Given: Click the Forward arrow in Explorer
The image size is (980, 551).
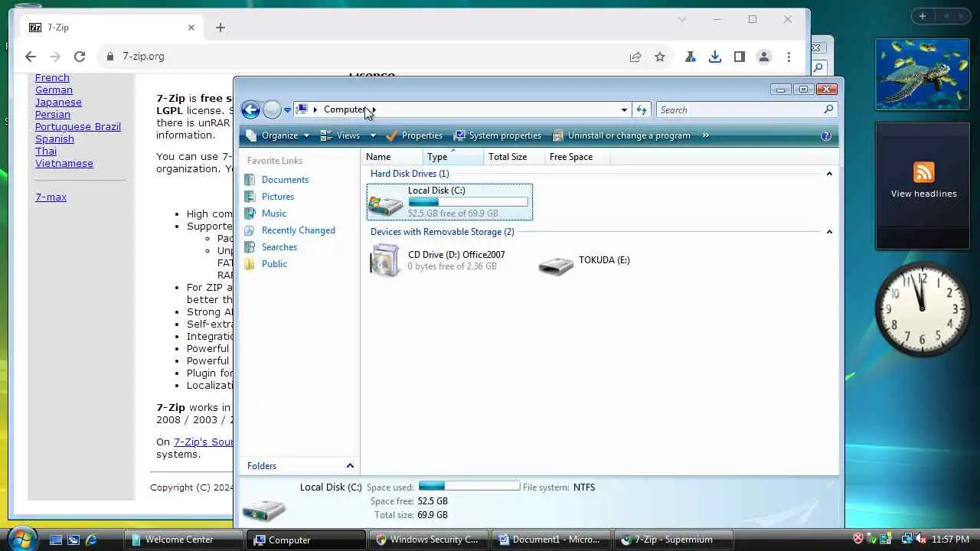Looking at the screenshot, I should coord(272,109).
